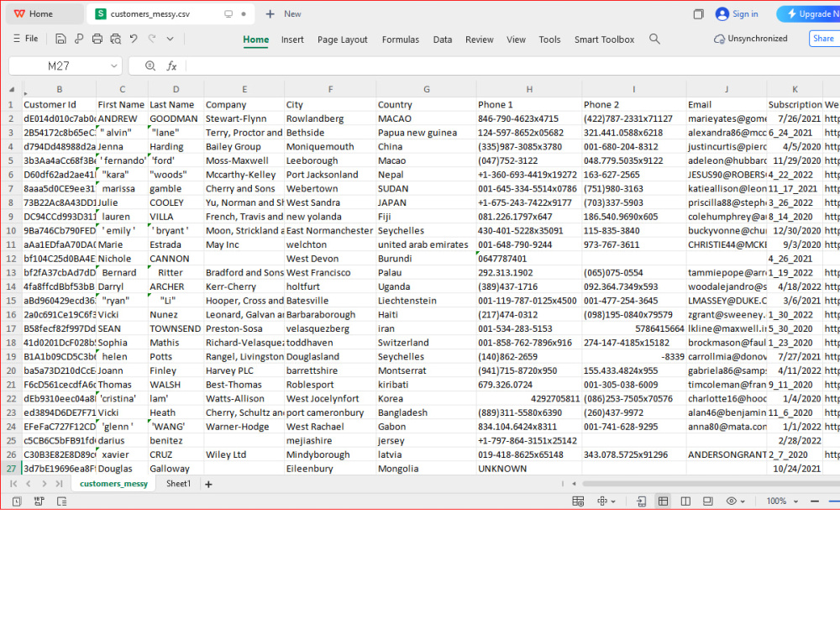Viewport: 840px width, 630px height.
Task: Go to previous sheet arrow
Action: 29,484
